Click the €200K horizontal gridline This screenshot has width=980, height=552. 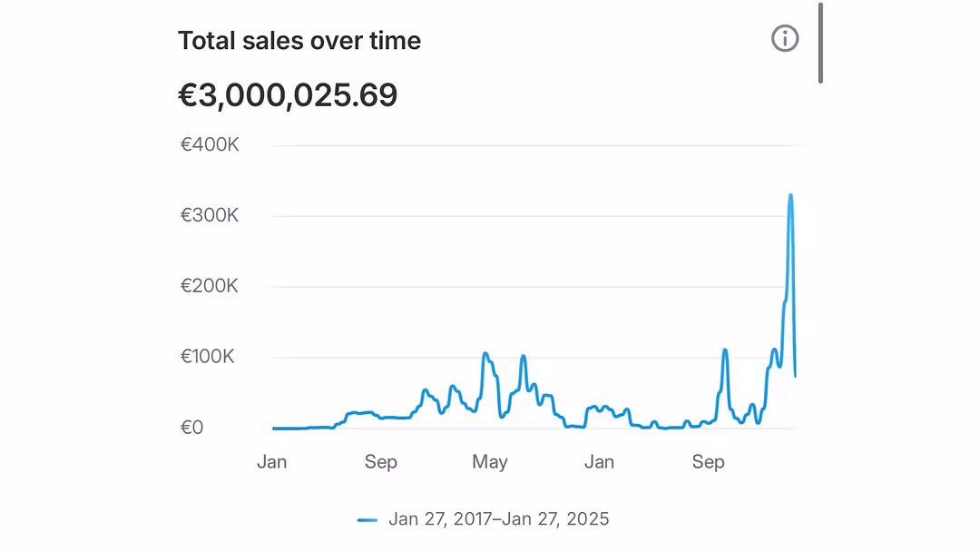pos(535,287)
